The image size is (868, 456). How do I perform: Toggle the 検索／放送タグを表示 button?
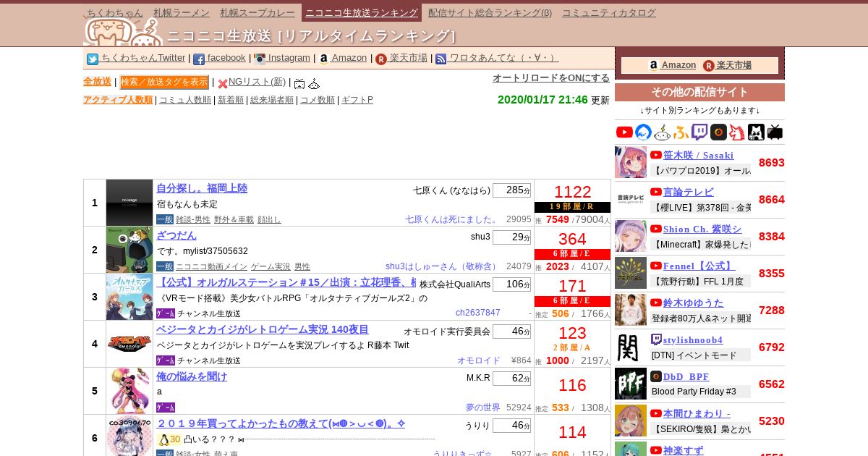[x=164, y=82]
